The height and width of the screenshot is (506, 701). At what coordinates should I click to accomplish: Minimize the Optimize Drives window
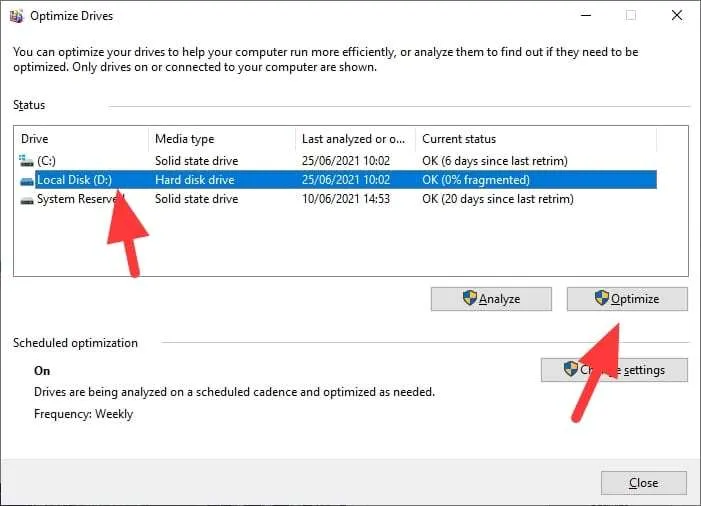(586, 16)
